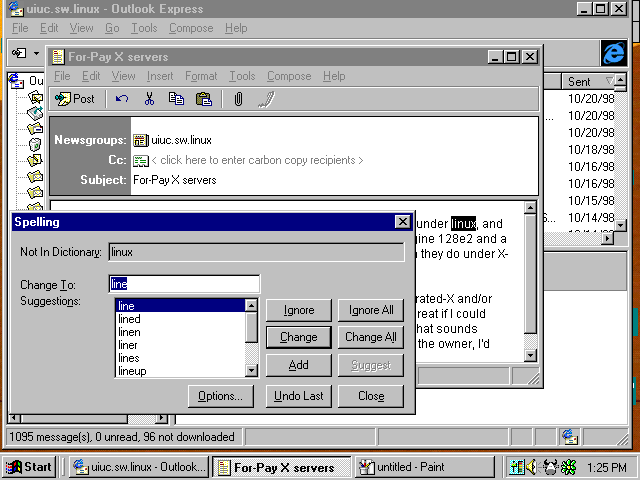
Task: Switch to untitled - Paint taskbar button
Action: click(424, 467)
